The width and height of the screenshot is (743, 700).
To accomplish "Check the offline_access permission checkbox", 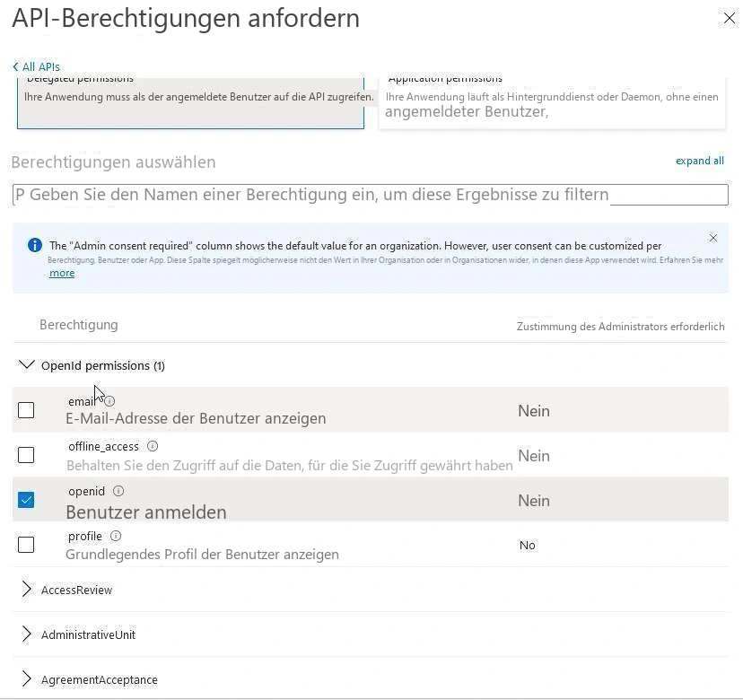I will 26,455.
